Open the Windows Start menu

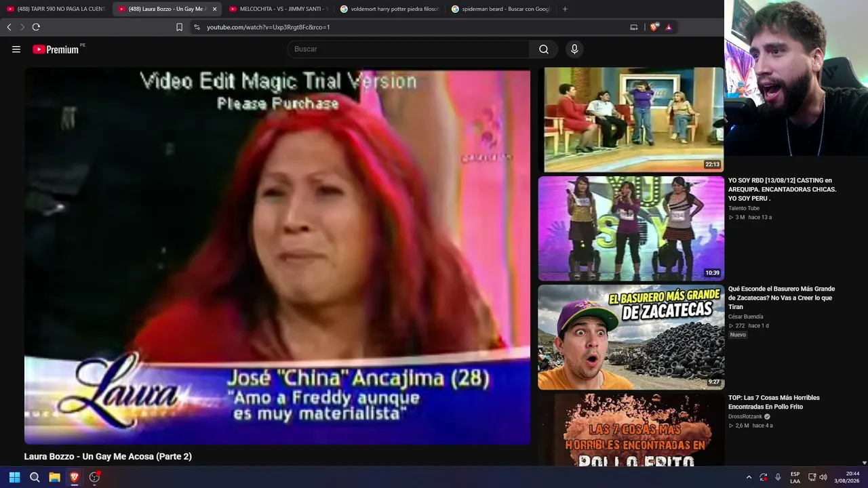pyautogui.click(x=14, y=477)
